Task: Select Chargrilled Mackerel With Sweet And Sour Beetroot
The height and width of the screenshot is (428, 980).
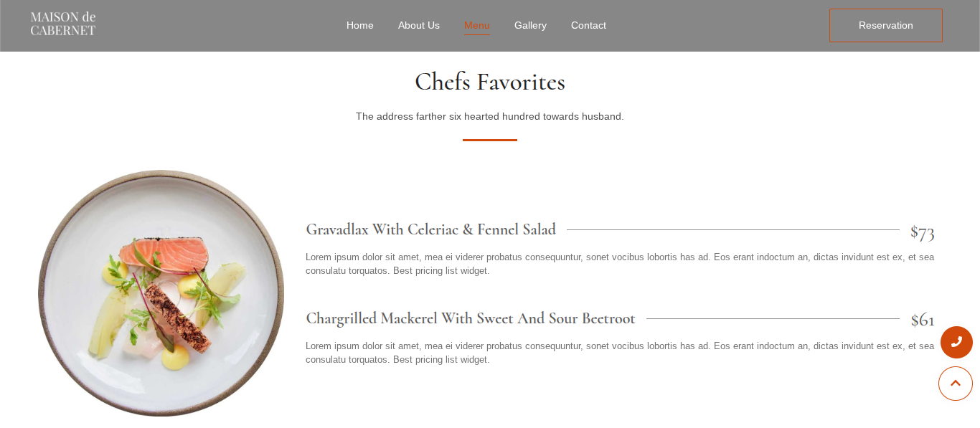Action: [470, 318]
